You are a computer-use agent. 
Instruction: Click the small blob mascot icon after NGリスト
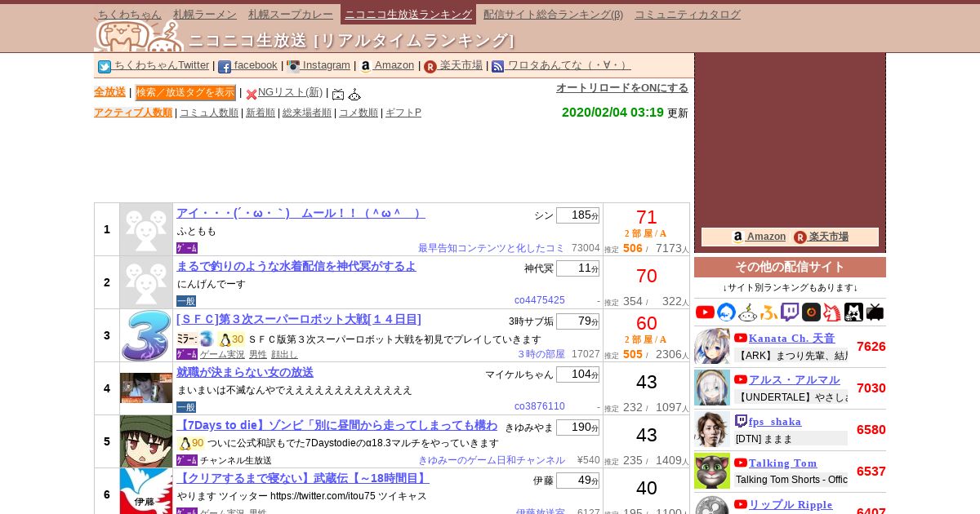354,95
